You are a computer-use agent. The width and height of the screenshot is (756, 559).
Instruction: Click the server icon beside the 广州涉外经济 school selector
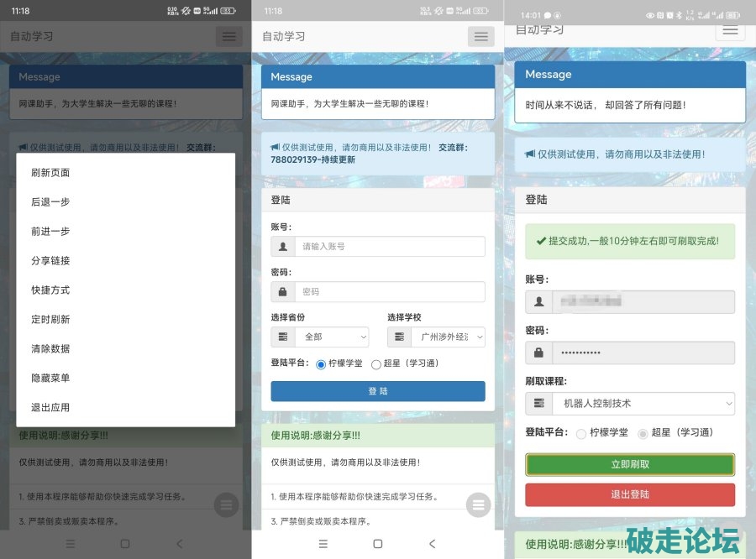[399, 337]
